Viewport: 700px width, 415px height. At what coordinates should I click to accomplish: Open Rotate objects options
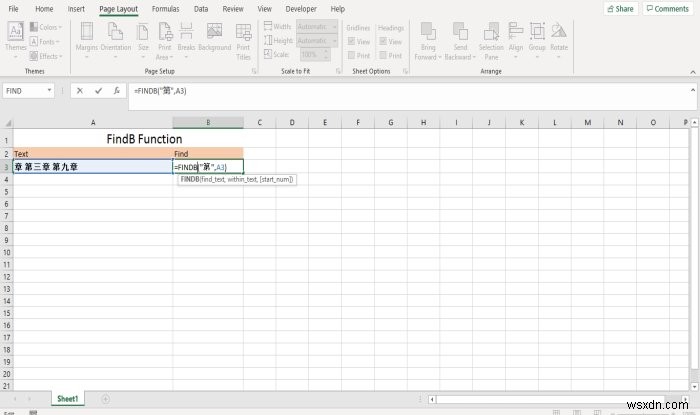[x=559, y=41]
